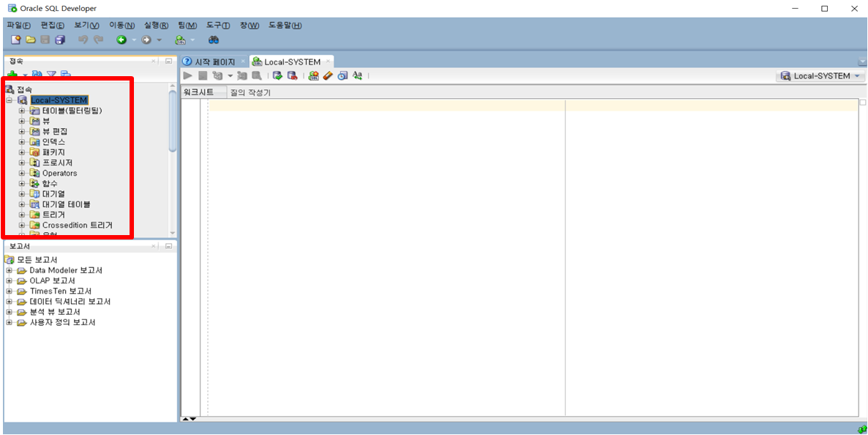Click green plus New Connection icon
Screen dimensions: 868x435
12,74
